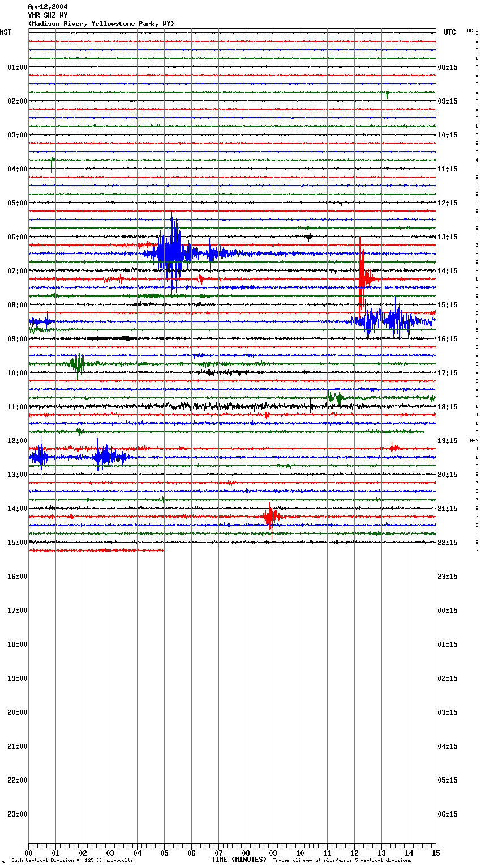Screen dimensions: 481x868
Task: Select the "09:00" MST hour label
Action: point(18,339)
